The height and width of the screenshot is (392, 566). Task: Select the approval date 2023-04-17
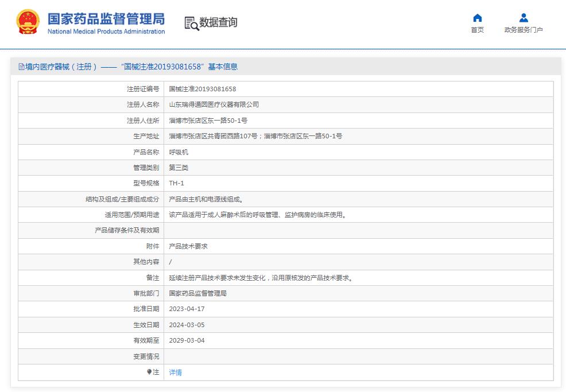click(x=187, y=309)
